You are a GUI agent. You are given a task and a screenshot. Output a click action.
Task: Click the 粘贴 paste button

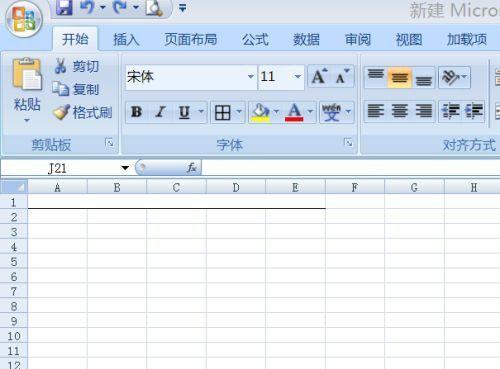click(x=27, y=90)
